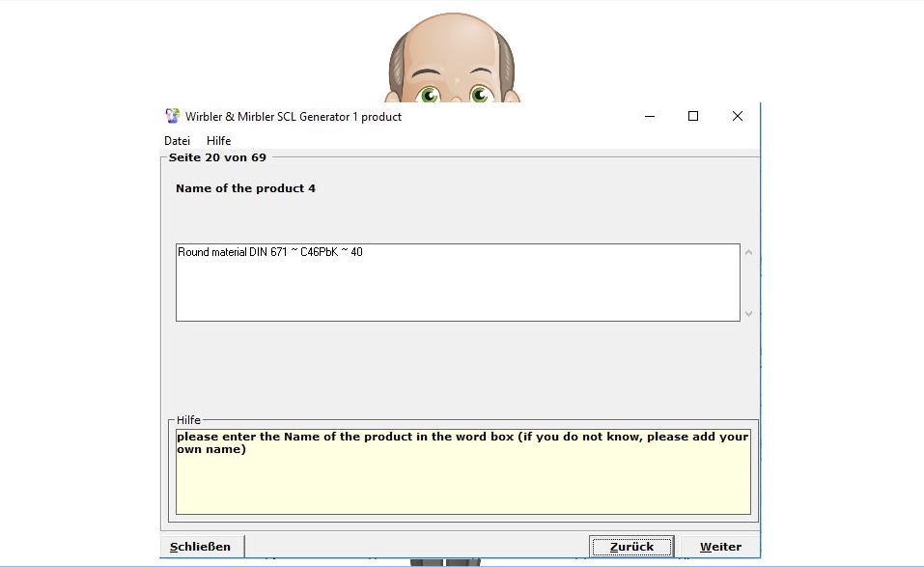Click the cartoon character's left green eye
Viewport: 924px width, 567px height.
(429, 95)
